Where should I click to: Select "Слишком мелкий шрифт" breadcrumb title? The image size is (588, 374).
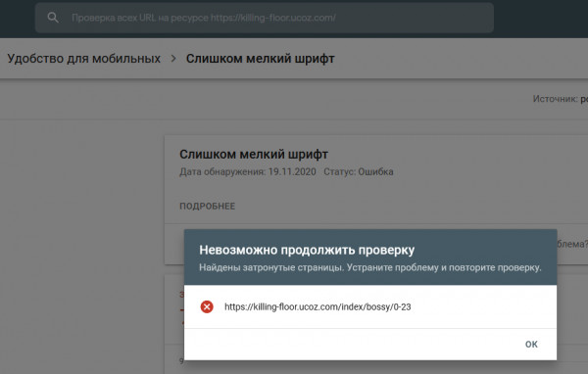click(x=261, y=59)
